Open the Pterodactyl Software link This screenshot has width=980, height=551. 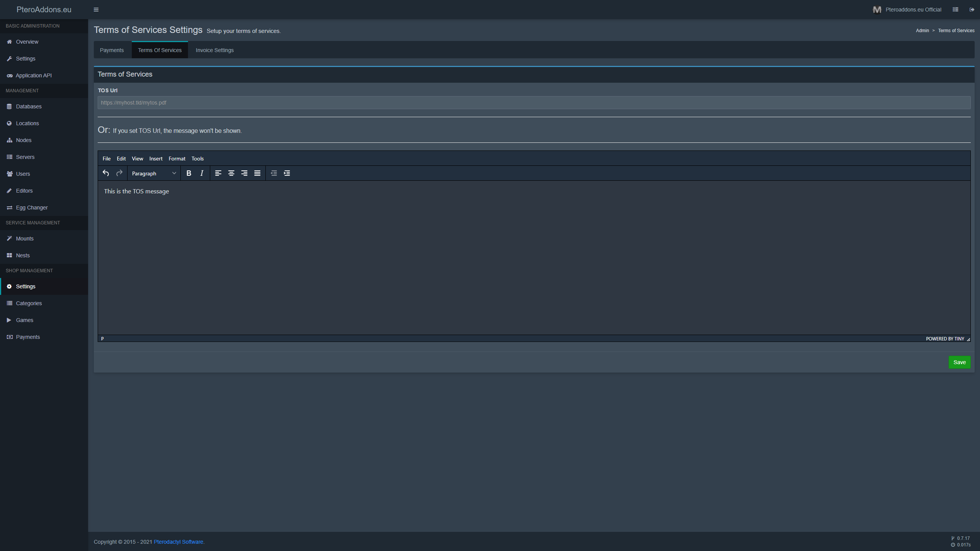tap(178, 542)
